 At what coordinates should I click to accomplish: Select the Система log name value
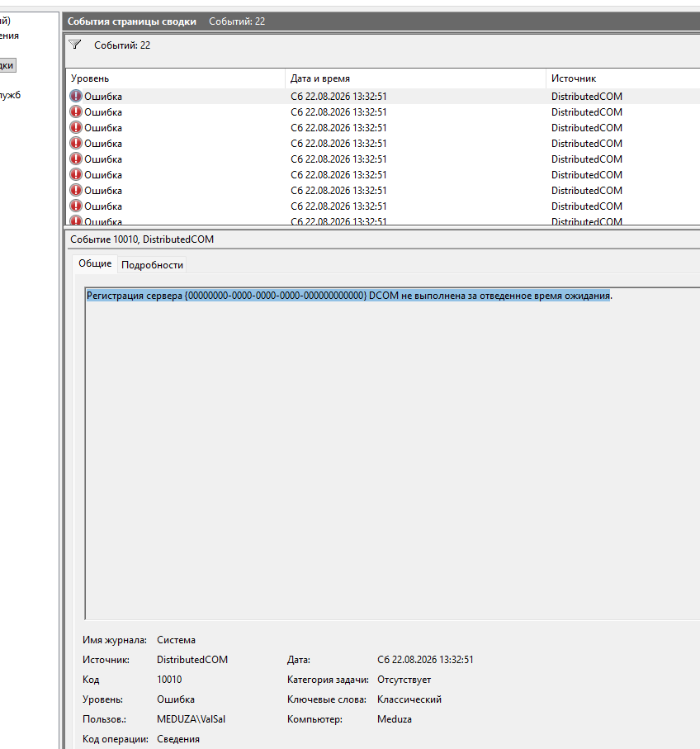pyautogui.click(x=176, y=640)
